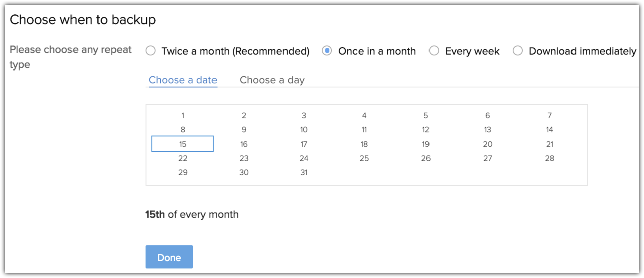Select the Twice a month (Recommended) option

[151, 51]
